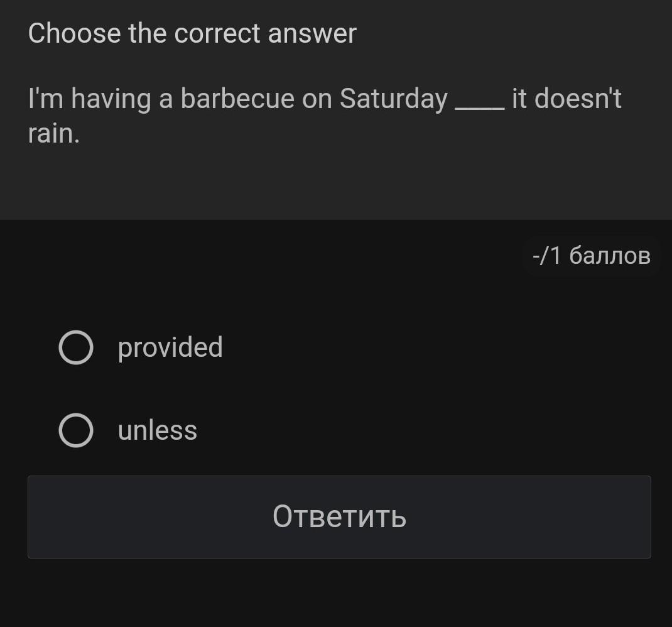Click the word "Saturday" in the question
The image size is (672, 627).
[394, 99]
